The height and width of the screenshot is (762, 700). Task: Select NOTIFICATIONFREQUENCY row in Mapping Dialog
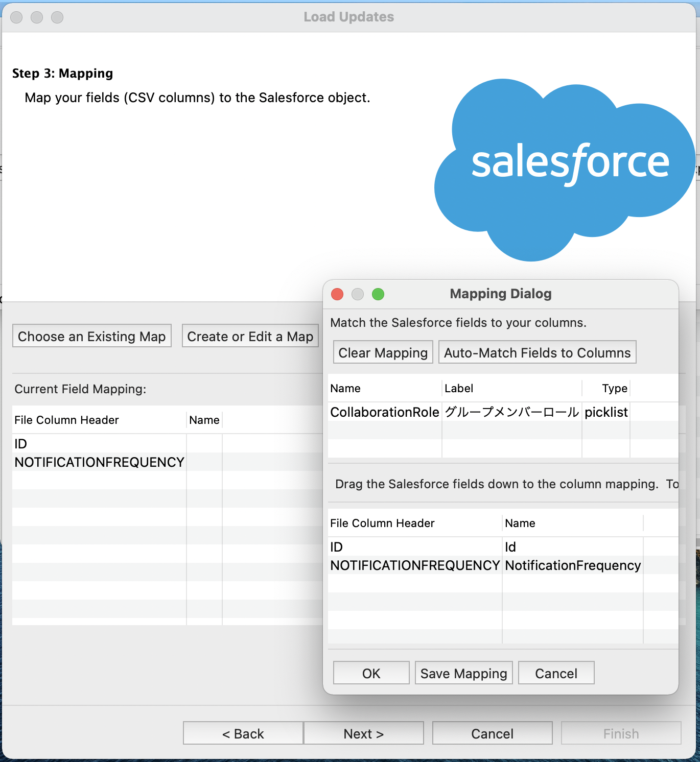[503, 565]
